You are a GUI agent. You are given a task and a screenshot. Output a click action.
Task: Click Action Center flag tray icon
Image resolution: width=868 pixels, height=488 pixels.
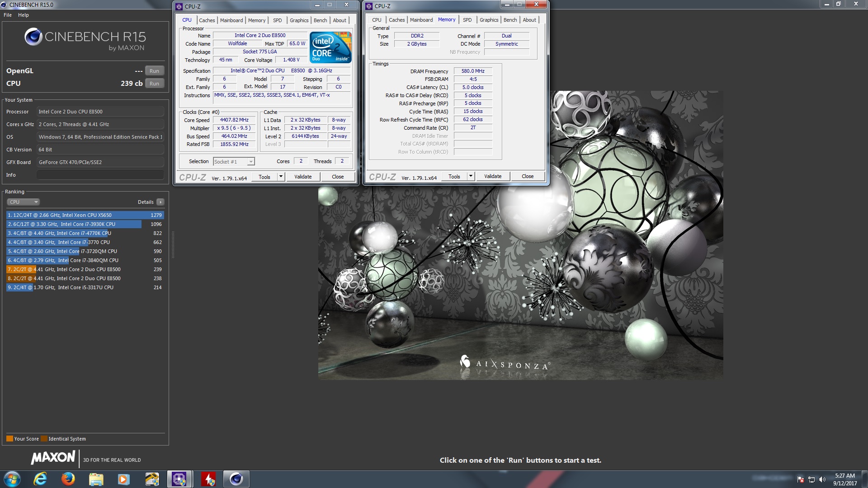801,479
